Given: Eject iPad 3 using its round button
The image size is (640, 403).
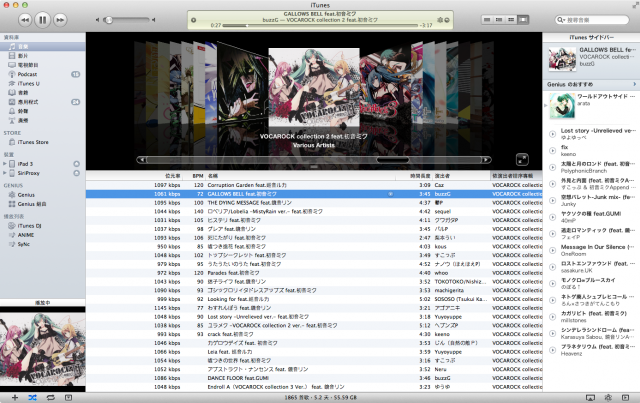Looking at the screenshot, I should point(76,164).
